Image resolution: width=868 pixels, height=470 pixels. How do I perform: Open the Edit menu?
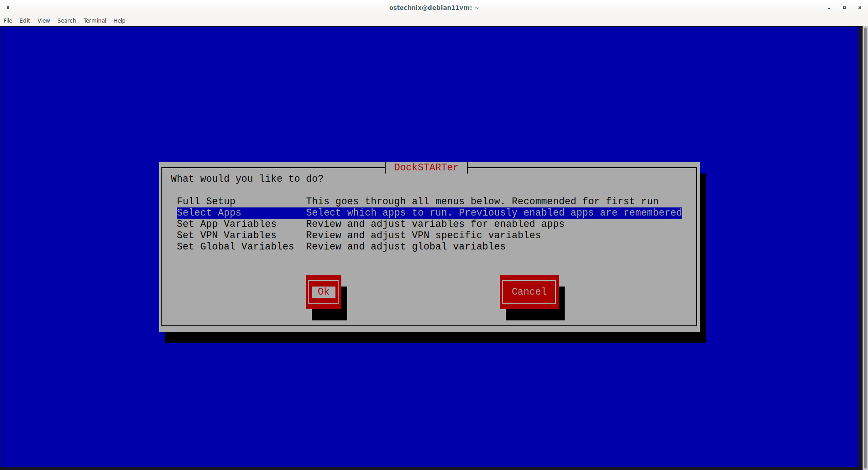click(x=25, y=21)
